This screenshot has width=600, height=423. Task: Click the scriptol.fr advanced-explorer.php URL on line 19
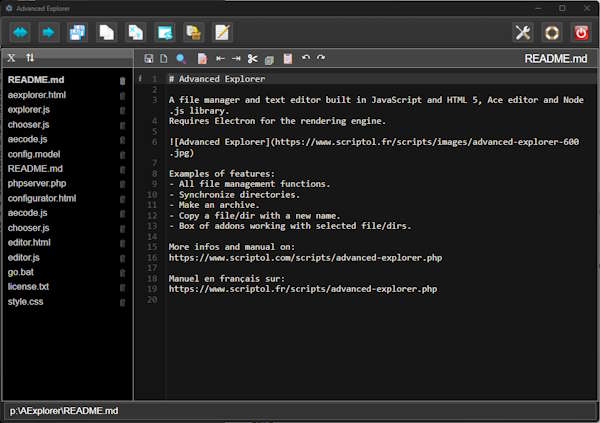303,289
